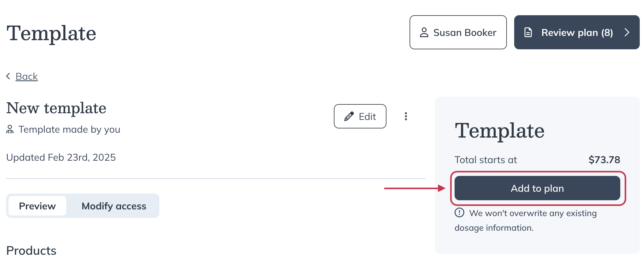Switch to the Modify access tab
Screen dimensions: 644x266
pos(114,206)
